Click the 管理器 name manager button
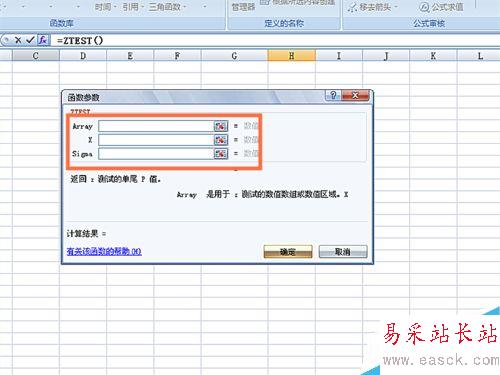 coord(243,7)
